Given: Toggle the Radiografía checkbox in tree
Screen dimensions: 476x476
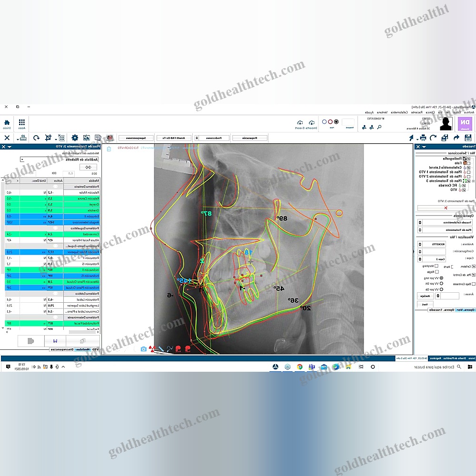Looking at the screenshot, I should pyautogui.click(x=469, y=159).
